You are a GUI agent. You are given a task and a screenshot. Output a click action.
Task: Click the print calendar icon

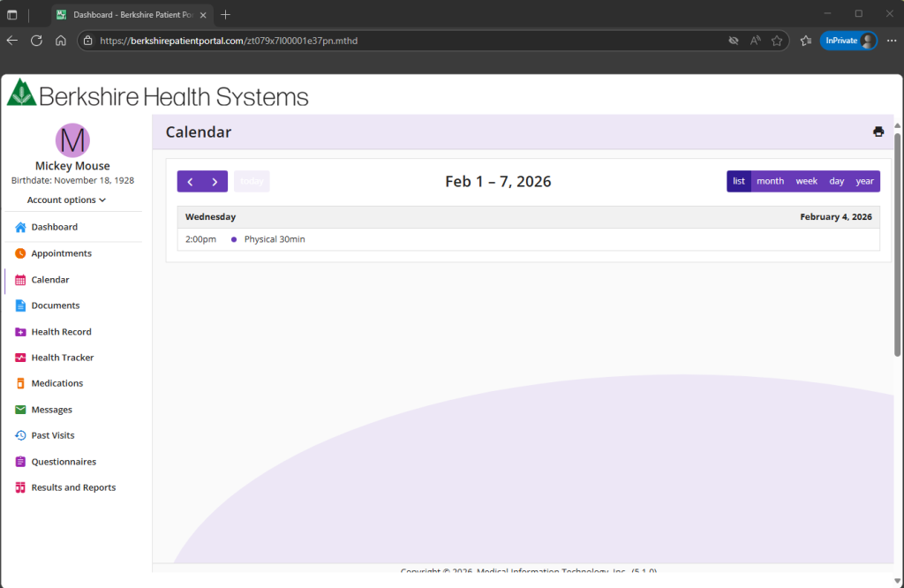pyautogui.click(x=878, y=132)
